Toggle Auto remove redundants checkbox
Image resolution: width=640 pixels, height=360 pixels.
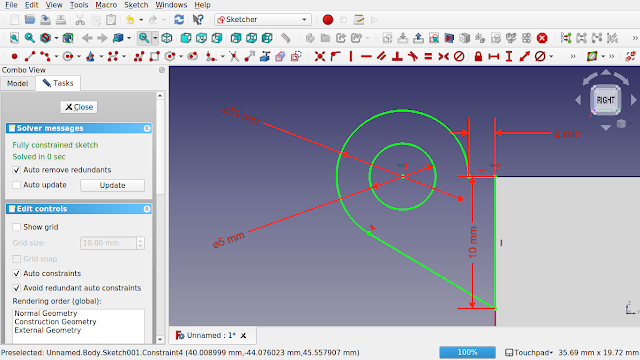[16, 170]
